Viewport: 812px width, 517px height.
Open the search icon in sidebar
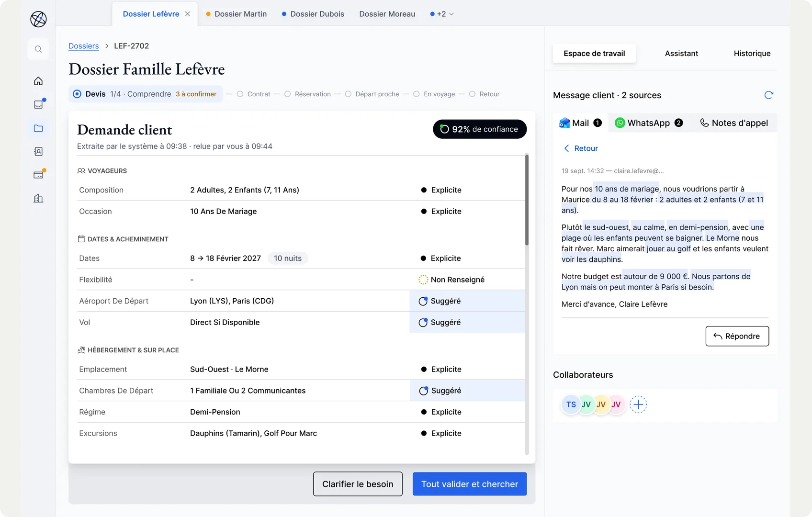38,49
